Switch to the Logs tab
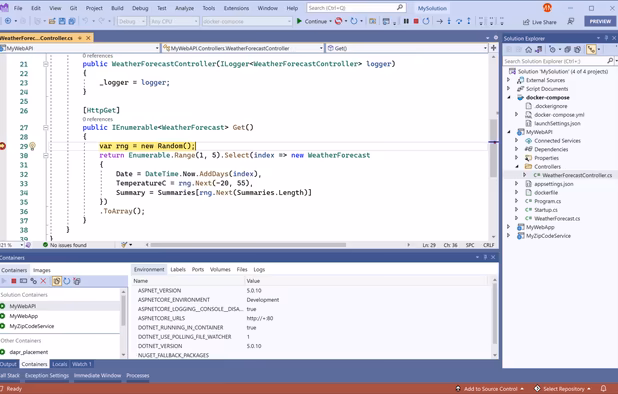618x394 pixels. [x=259, y=269]
